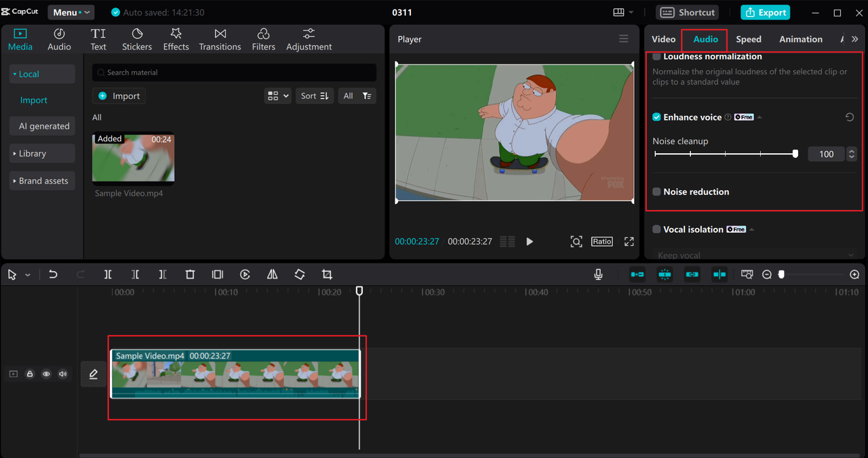
Task: Click the microphone record voiceover icon
Action: point(598,274)
